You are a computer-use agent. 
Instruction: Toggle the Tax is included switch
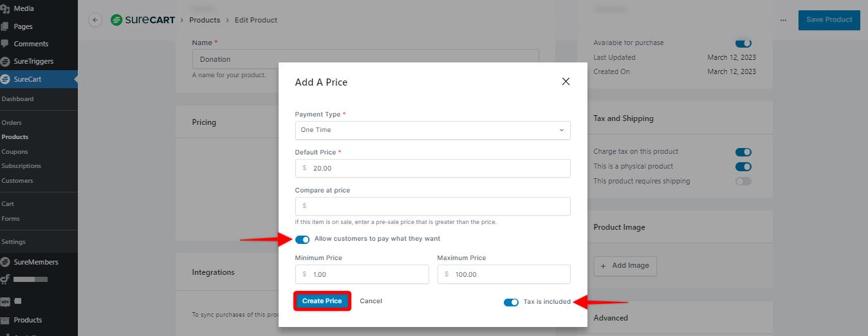511,302
